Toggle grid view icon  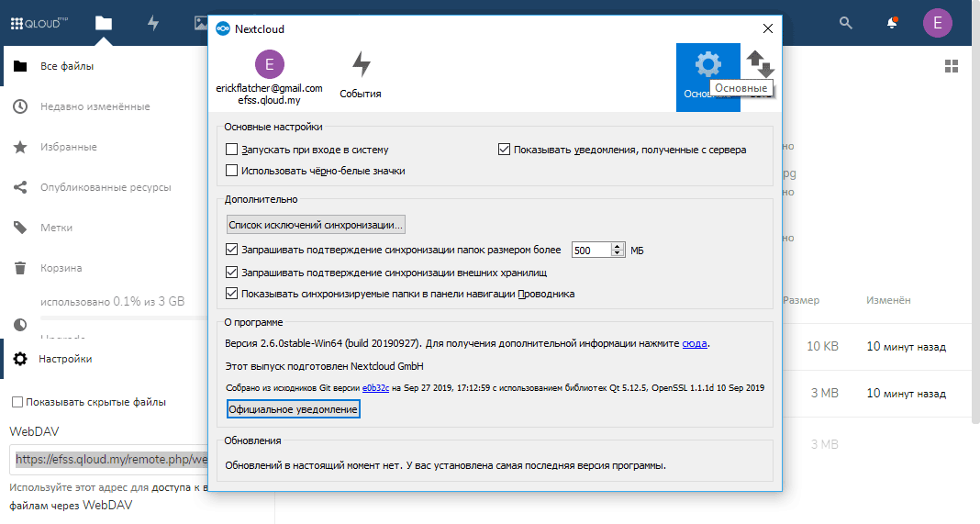pos(952,66)
